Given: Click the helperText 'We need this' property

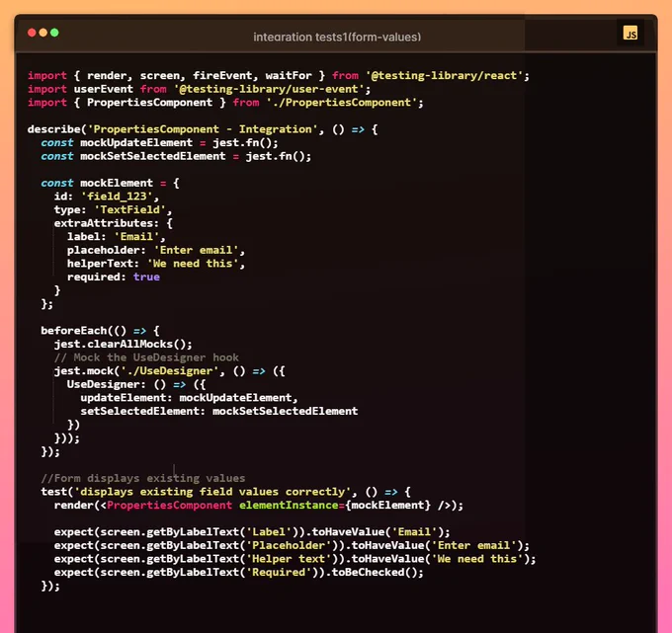Looking at the screenshot, I should coord(156,264).
